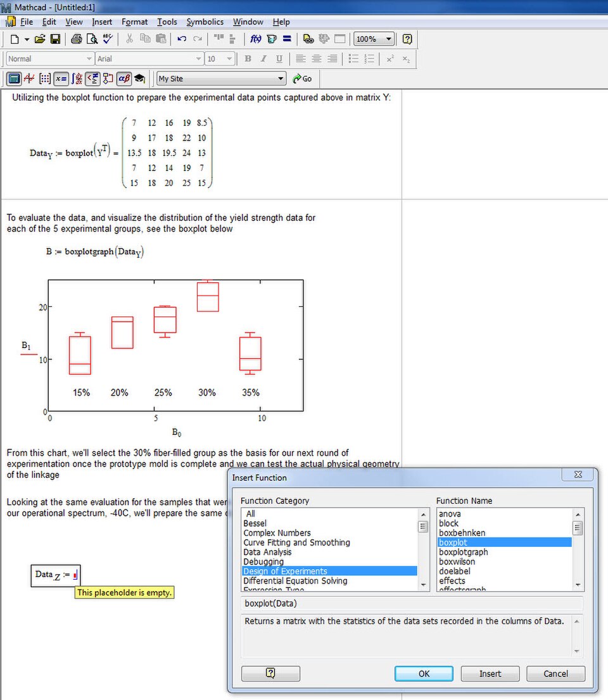Open the Vector and Matrix palette
The height and width of the screenshot is (700, 608).
[45, 79]
